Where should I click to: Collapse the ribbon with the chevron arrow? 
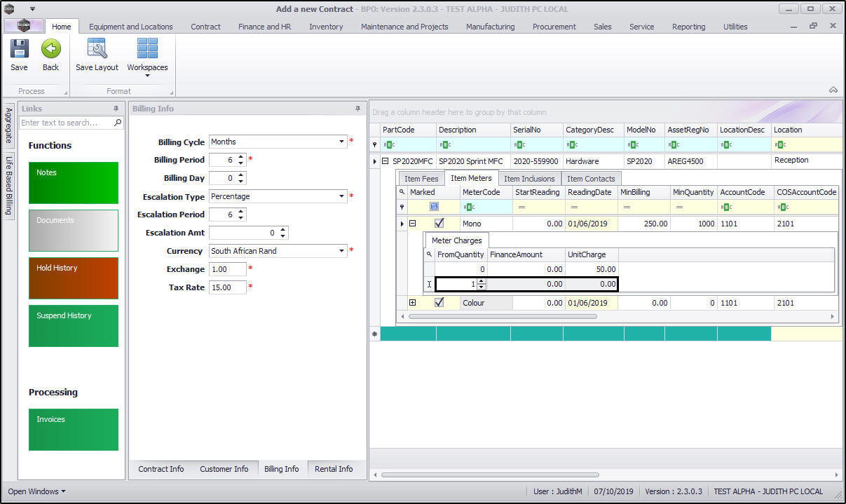(833, 90)
